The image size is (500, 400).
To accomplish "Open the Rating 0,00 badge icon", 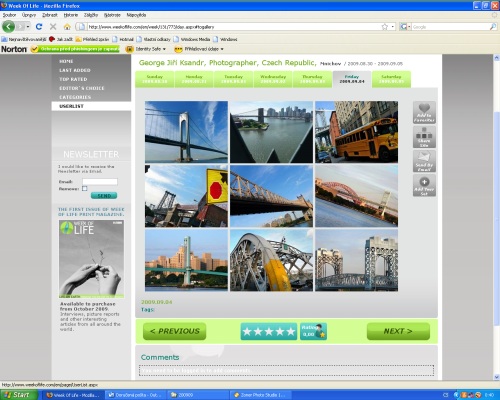I will [x=313, y=331].
